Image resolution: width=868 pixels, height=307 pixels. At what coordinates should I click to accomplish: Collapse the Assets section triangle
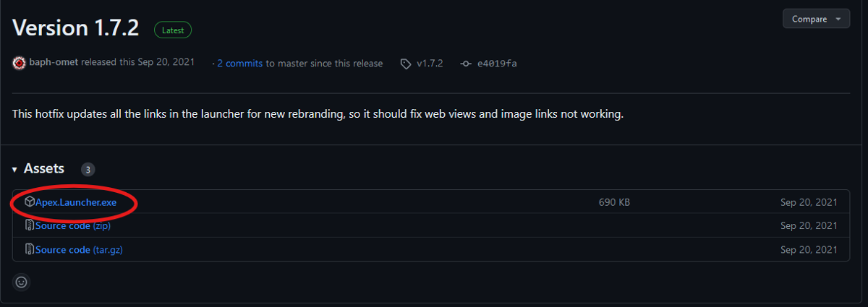tap(15, 169)
